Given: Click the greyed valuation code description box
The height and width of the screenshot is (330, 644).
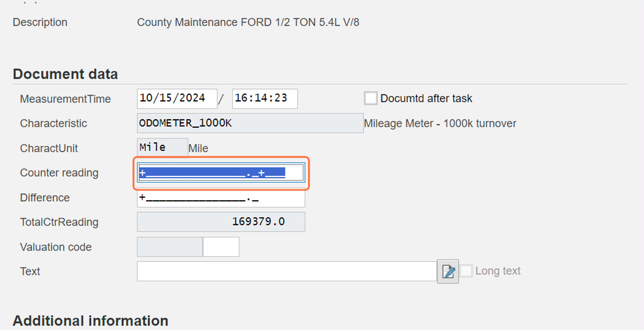Looking at the screenshot, I should [170, 247].
